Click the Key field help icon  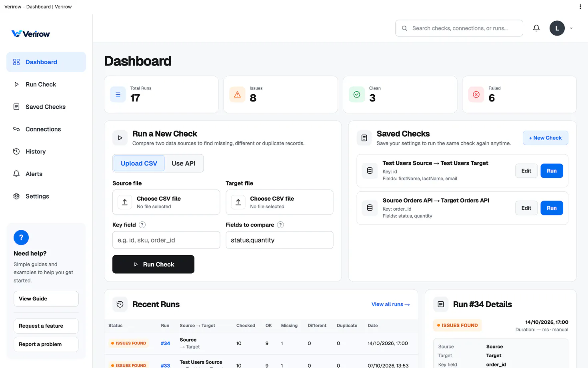pyautogui.click(x=142, y=225)
